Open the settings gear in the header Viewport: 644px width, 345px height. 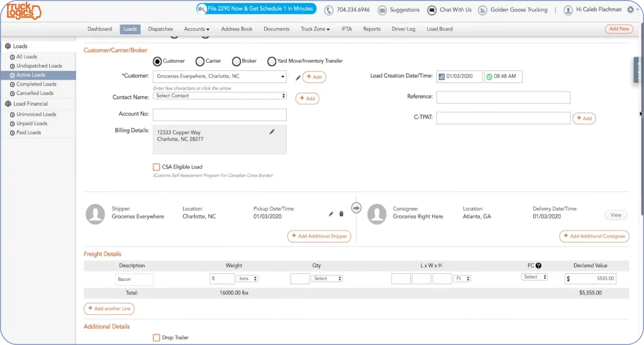[630, 9]
